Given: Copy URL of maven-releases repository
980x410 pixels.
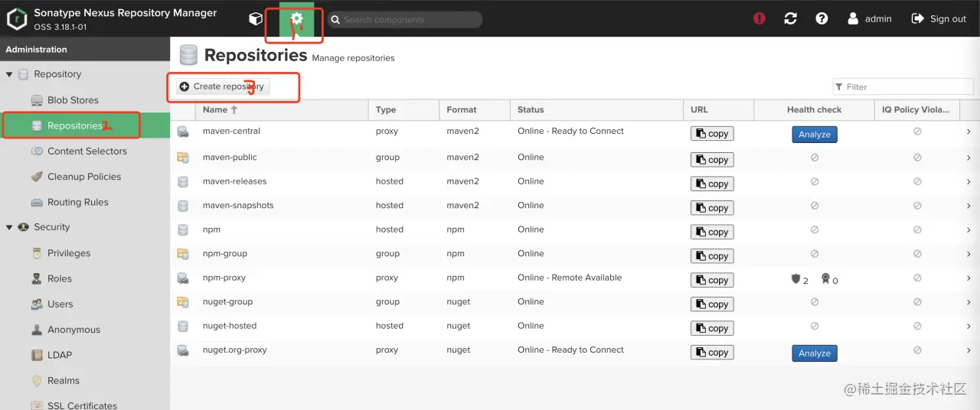Looking at the screenshot, I should 712,184.
